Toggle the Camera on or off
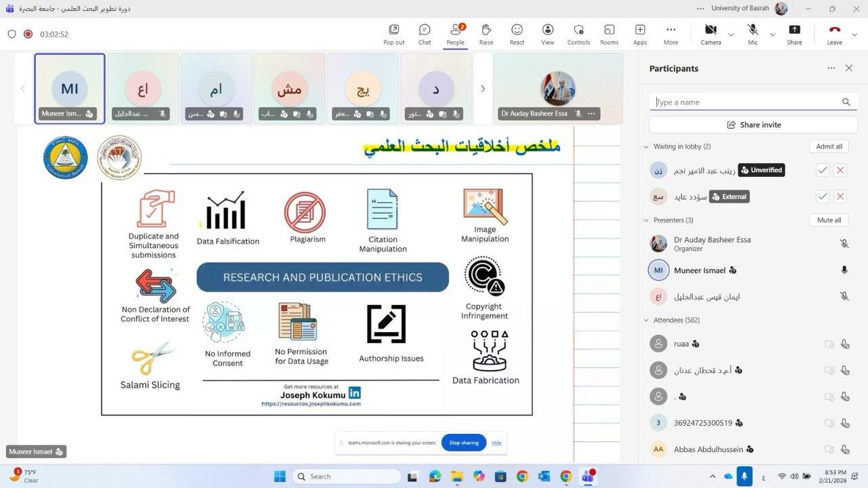This screenshot has width=868, height=488. [710, 34]
